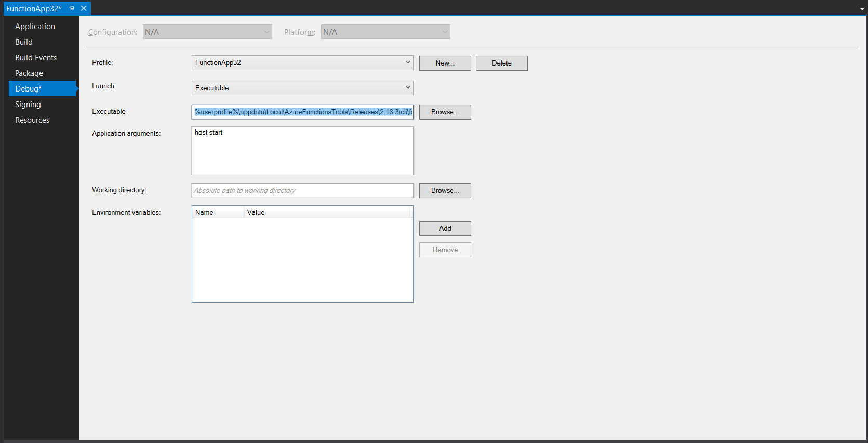Expand the Profile dropdown
This screenshot has width=868, height=443.
[303, 62]
